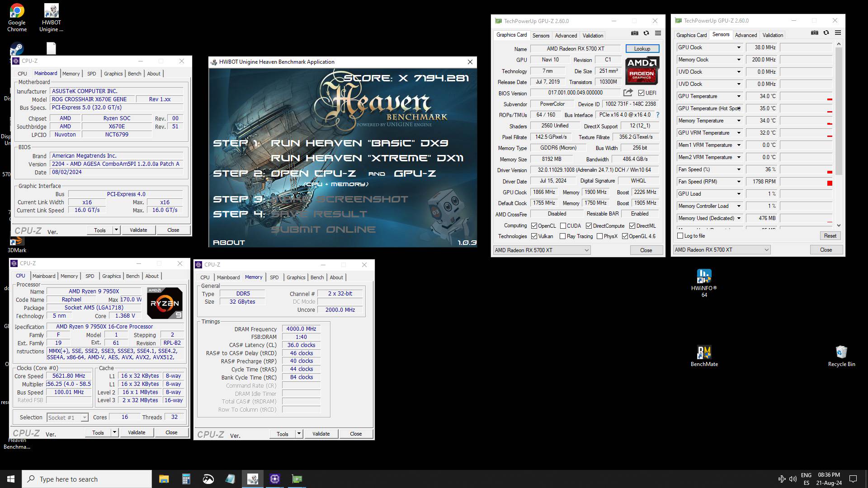Toggle DirectCompute checkbox in GPU-Z

point(589,226)
